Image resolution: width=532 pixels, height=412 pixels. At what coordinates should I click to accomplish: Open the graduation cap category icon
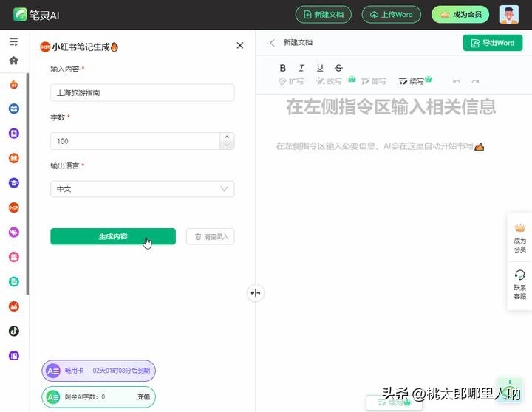[x=13, y=183]
